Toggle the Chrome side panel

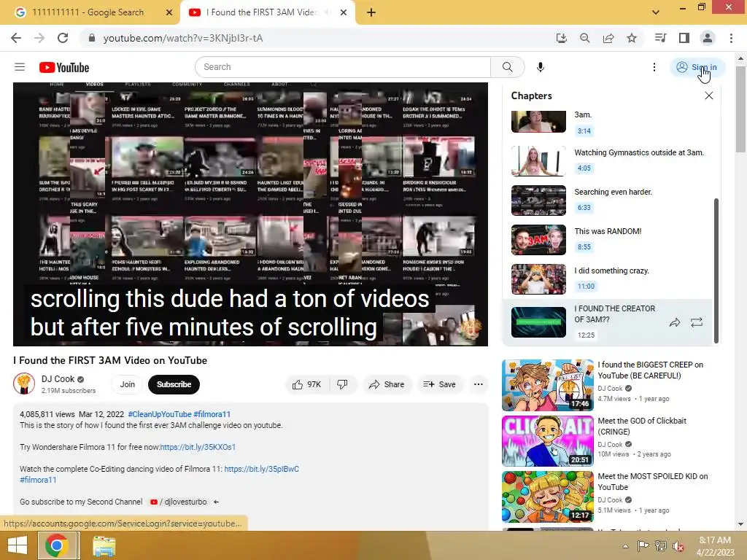(684, 38)
